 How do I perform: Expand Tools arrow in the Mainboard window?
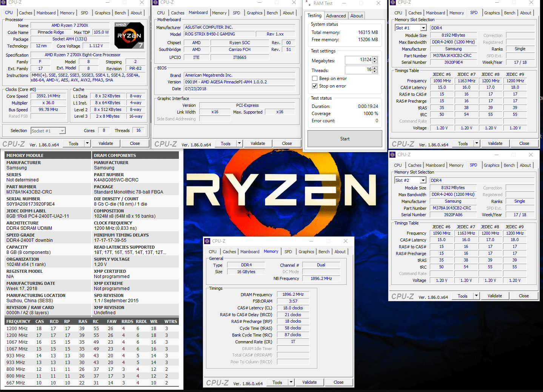click(239, 143)
